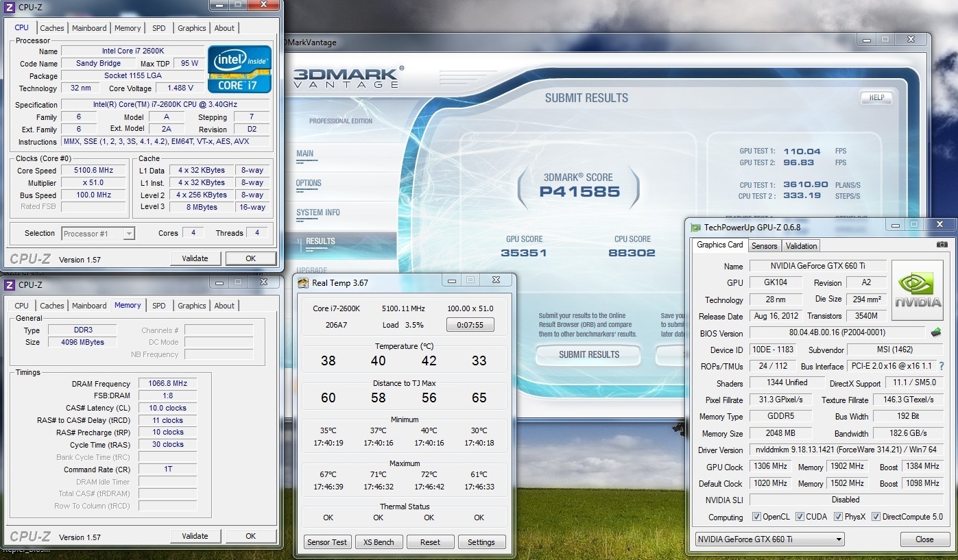This screenshot has width=958, height=560.
Task: Click the 0:07:55 timer button in Real Temp
Action: coord(470,325)
